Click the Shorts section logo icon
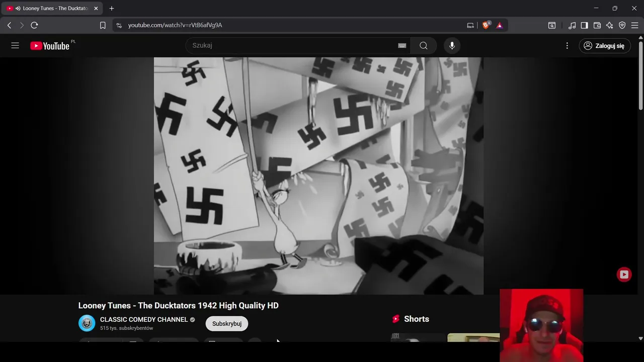The width and height of the screenshot is (644, 362). pos(396,319)
